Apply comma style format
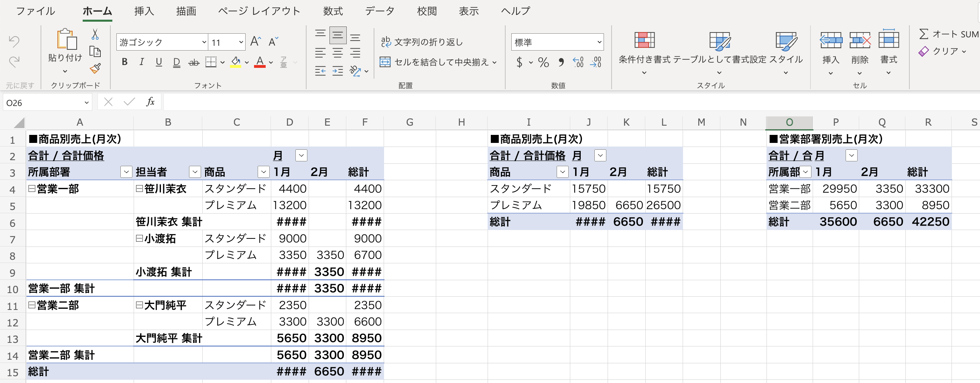This screenshot has width=980, height=383. 561,62
